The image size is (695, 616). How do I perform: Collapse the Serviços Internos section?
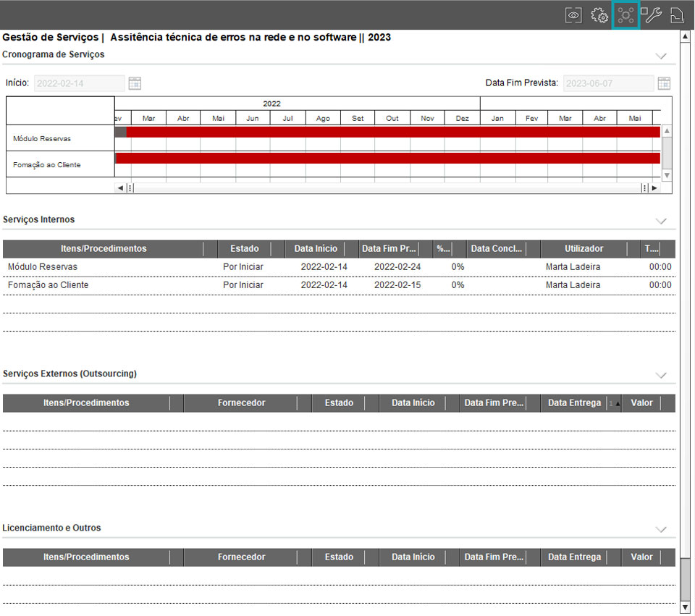coord(660,221)
